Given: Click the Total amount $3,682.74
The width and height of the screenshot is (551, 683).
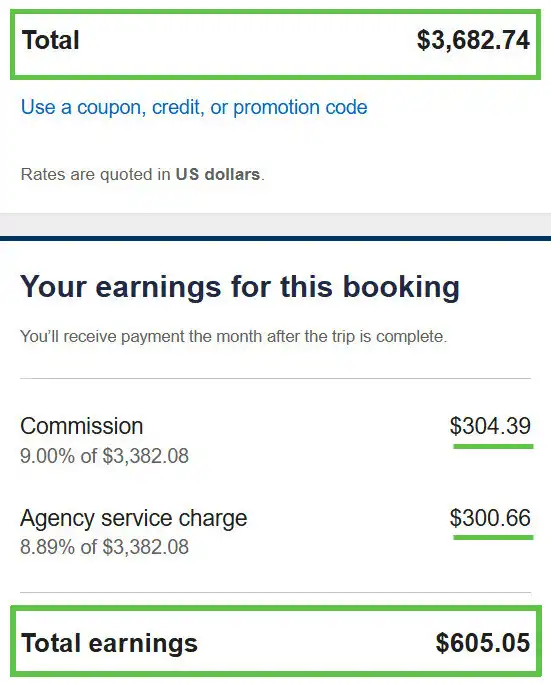Looking at the screenshot, I should coord(473,40).
